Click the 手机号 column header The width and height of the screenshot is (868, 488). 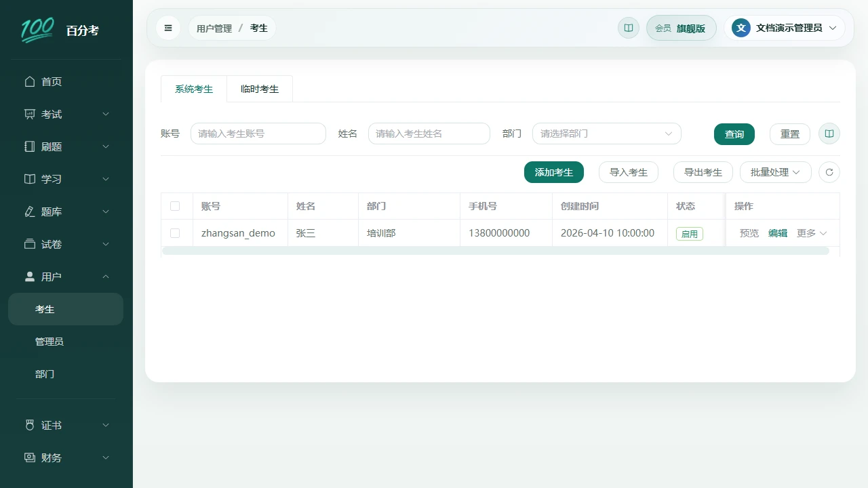pos(507,206)
